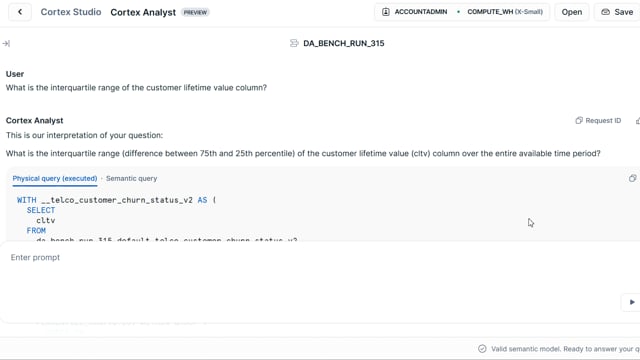Switch to the Semantic query tab
Image resolution: width=640 pixels, height=360 pixels.
[x=131, y=178]
